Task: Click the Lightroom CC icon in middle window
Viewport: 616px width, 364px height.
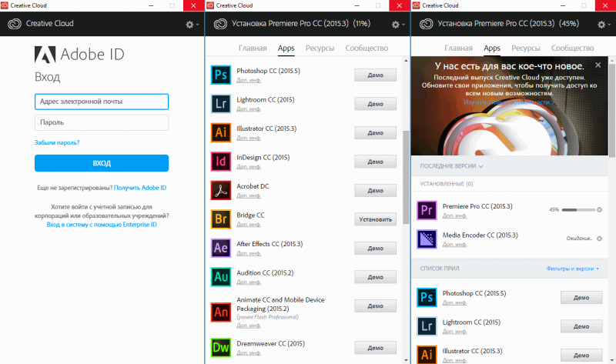Action: (x=221, y=104)
